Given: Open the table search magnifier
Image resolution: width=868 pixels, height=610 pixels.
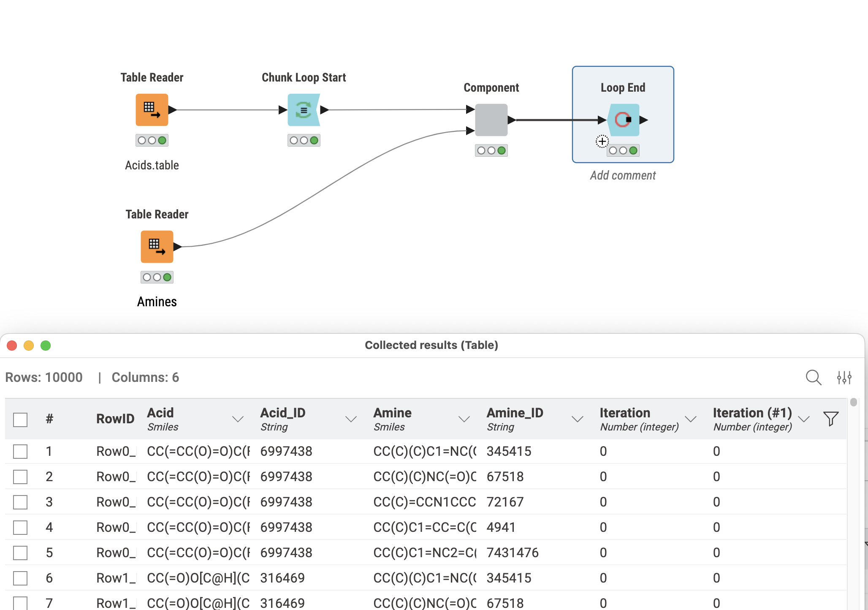Looking at the screenshot, I should point(814,377).
